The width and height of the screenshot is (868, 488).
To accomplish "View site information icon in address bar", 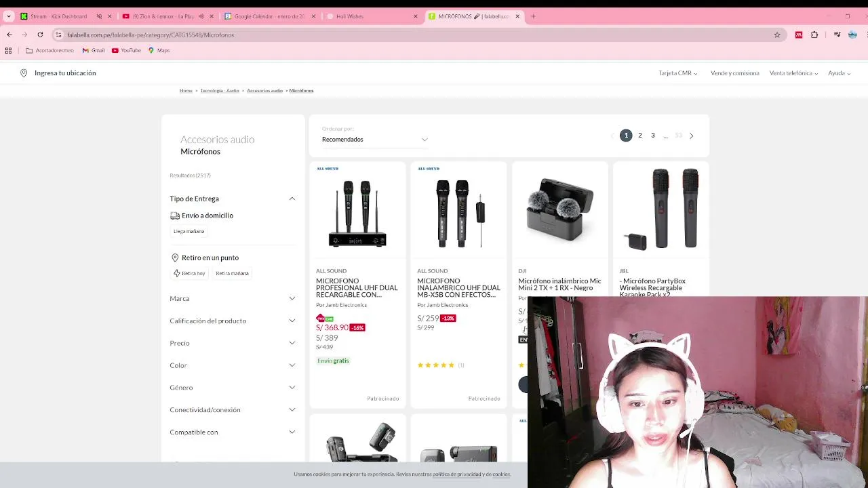I will [58, 35].
